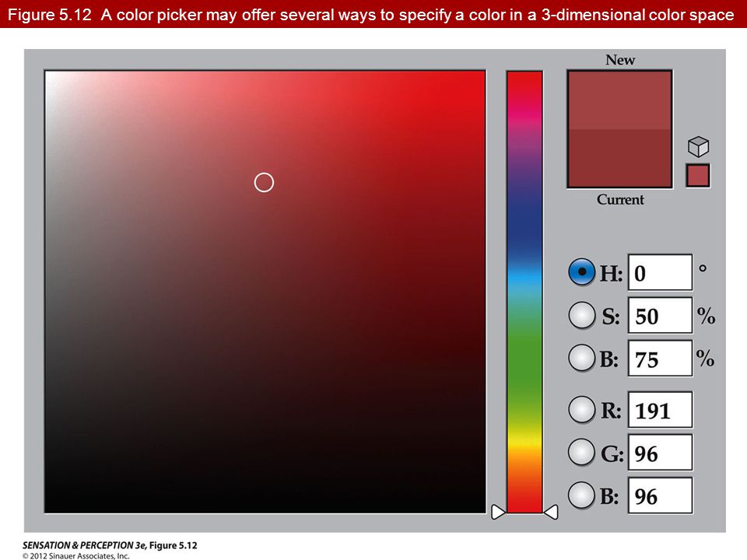This screenshot has height=560, width=747.
Task: Select the G green radio button
Action: click(x=582, y=452)
